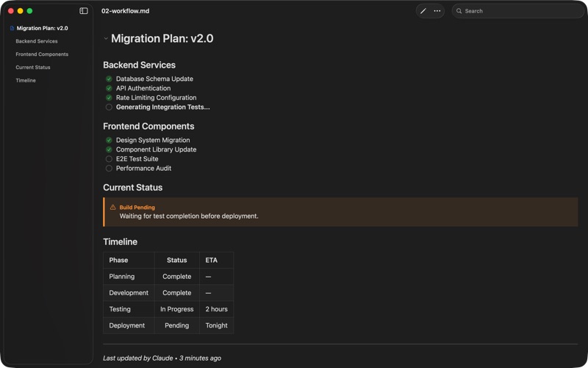Click the 'E2E Test Suite' label

tap(137, 159)
